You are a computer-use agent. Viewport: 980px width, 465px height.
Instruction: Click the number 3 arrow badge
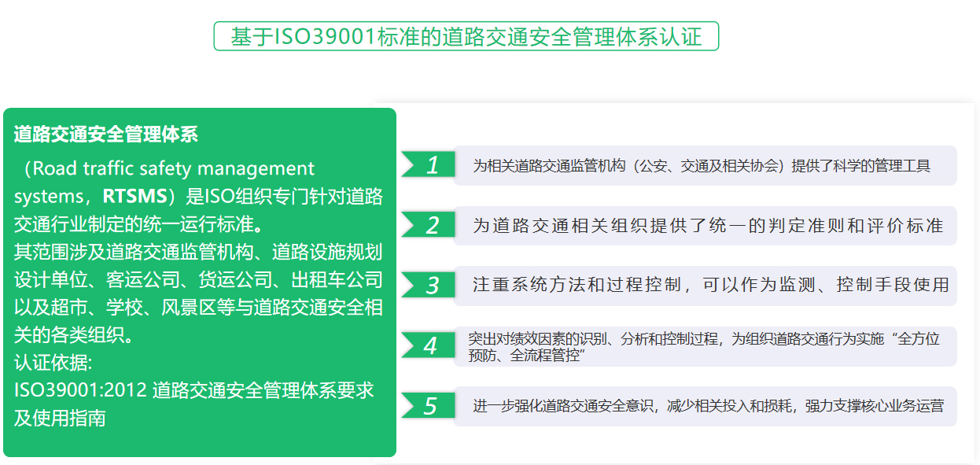(x=429, y=285)
